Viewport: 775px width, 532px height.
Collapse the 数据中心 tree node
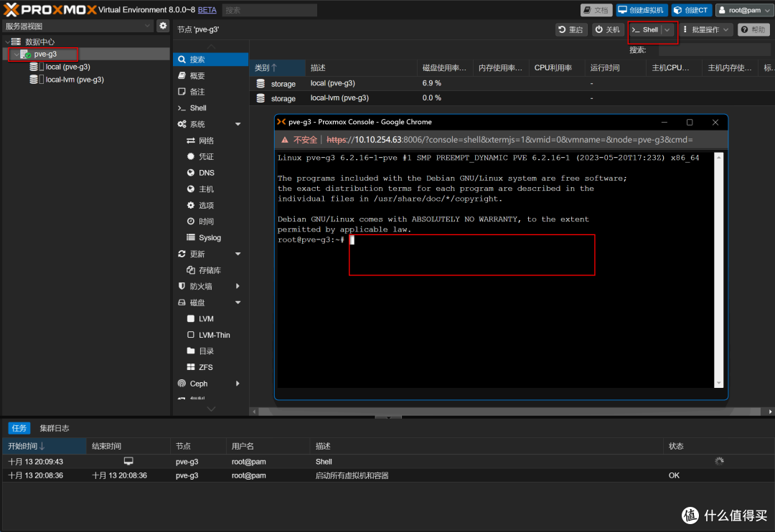[7, 42]
